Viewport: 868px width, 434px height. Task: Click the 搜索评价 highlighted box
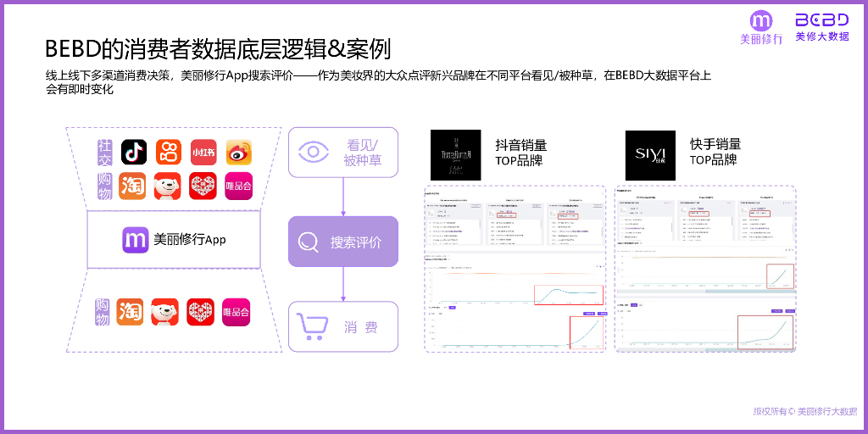pyautogui.click(x=343, y=242)
